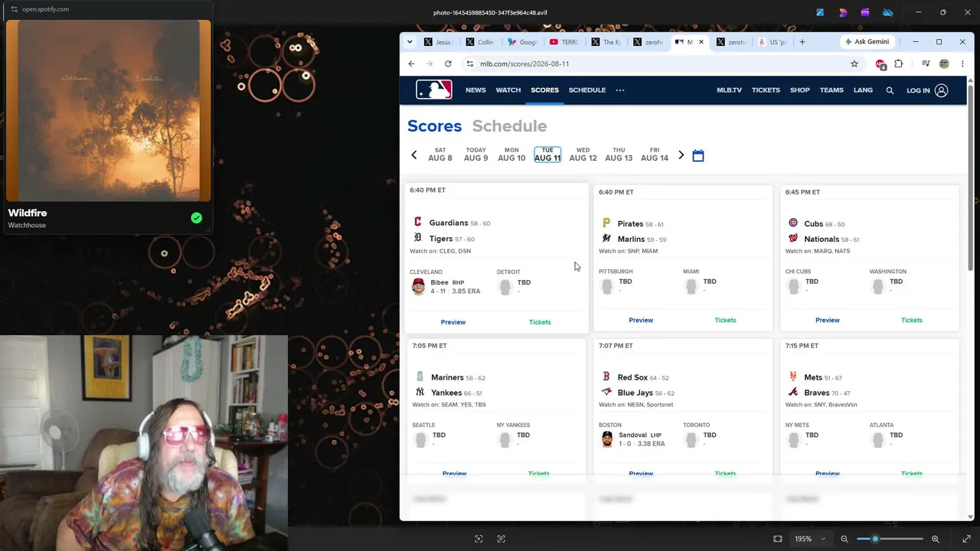The image size is (980, 551).
Task: Select the WED AUG 12 date
Action: pyautogui.click(x=583, y=155)
